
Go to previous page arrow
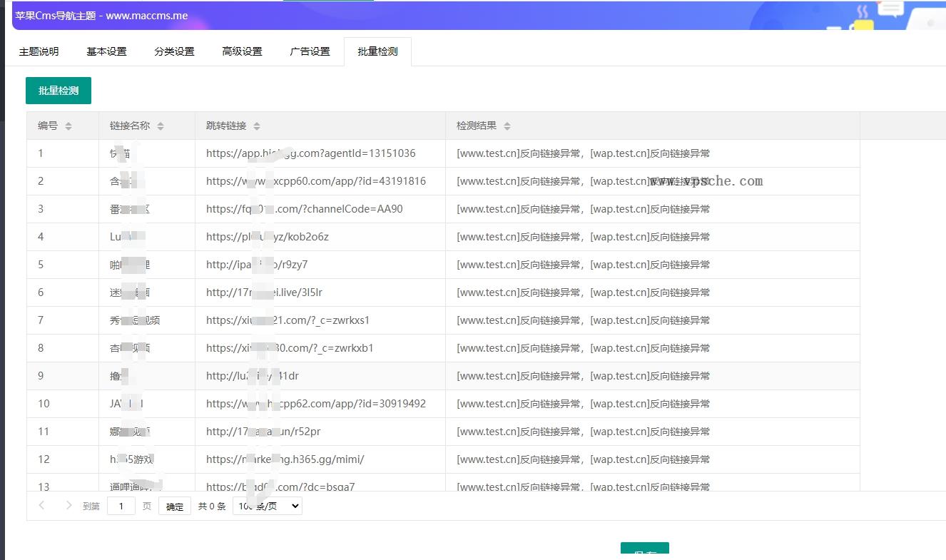[x=41, y=506]
